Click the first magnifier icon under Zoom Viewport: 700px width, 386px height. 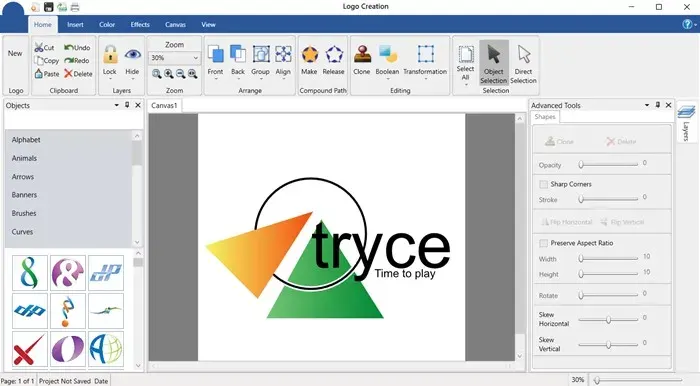click(157, 74)
